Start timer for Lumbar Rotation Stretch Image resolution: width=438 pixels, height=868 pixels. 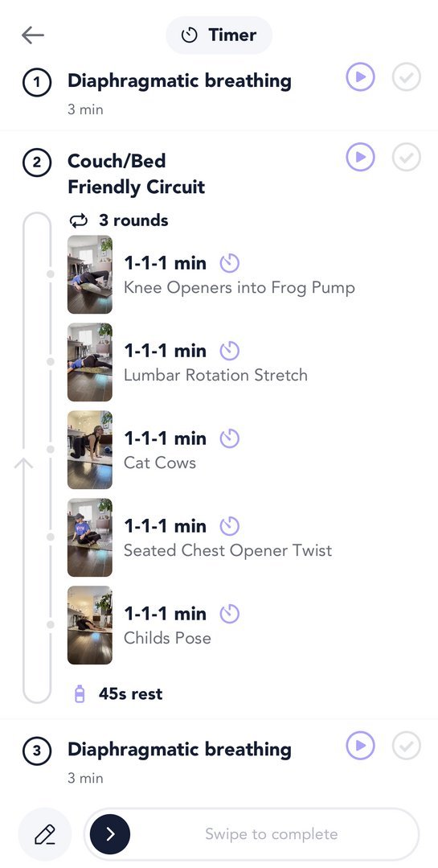coord(230,351)
